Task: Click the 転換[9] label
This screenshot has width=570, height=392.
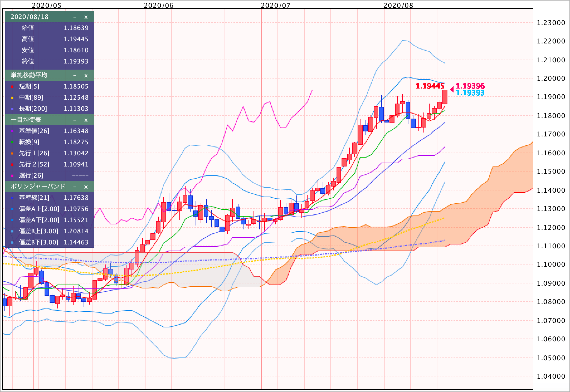Action: pos(29,142)
